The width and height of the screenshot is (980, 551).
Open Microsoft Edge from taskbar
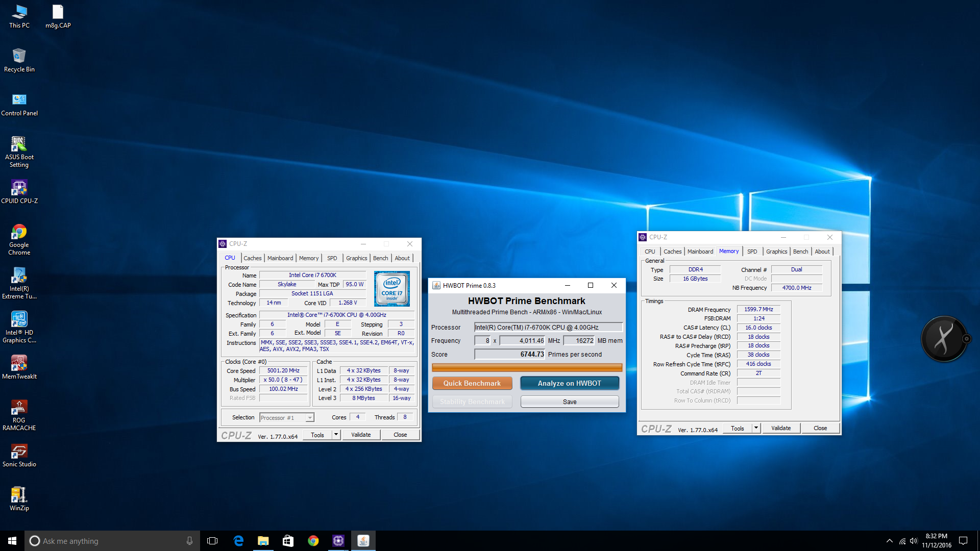point(238,541)
